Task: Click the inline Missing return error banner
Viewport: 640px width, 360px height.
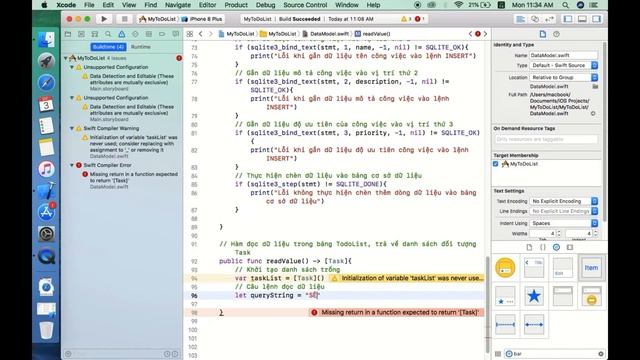Action: coord(395,312)
